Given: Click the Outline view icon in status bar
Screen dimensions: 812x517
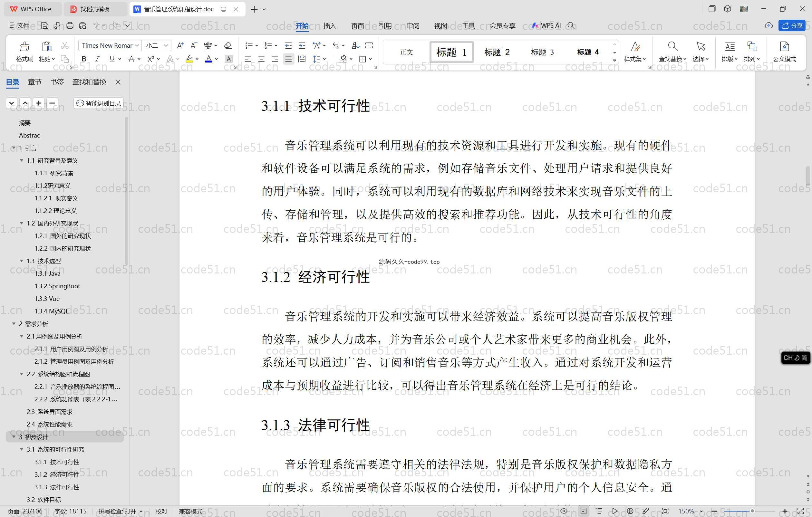Looking at the screenshot, I should [x=599, y=511].
